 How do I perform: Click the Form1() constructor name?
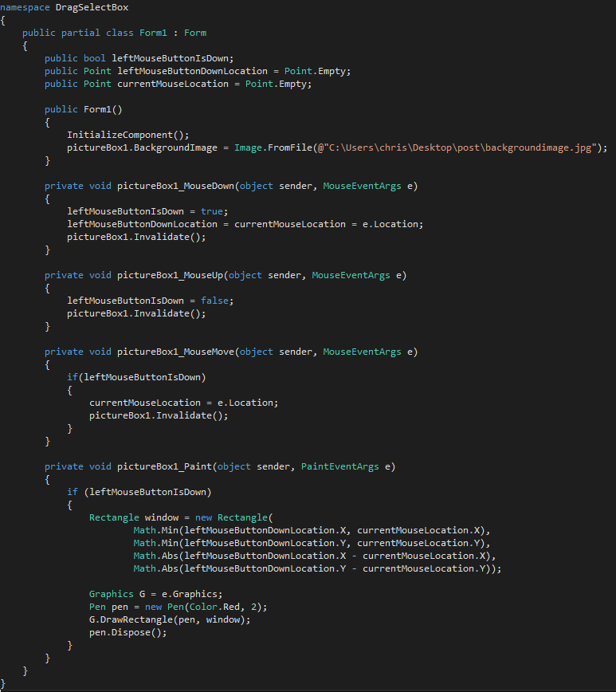click(x=103, y=109)
